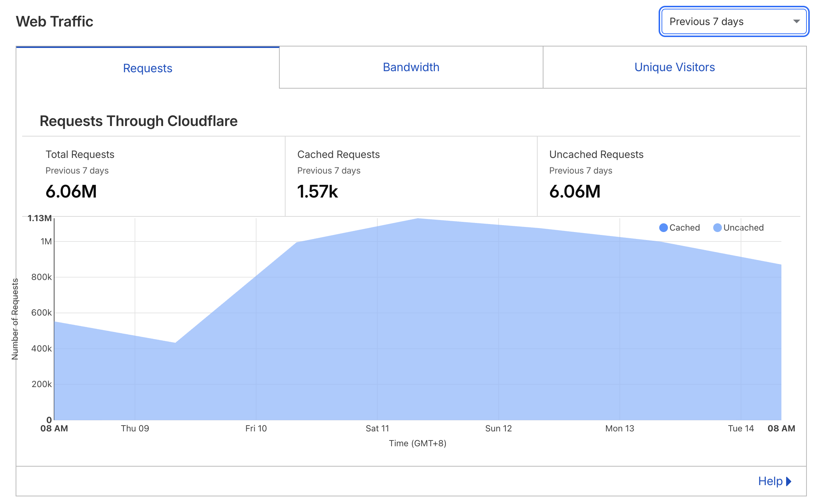Open the Unique Visitors tab
Image resolution: width=829 pixels, height=504 pixels.
[x=674, y=67]
